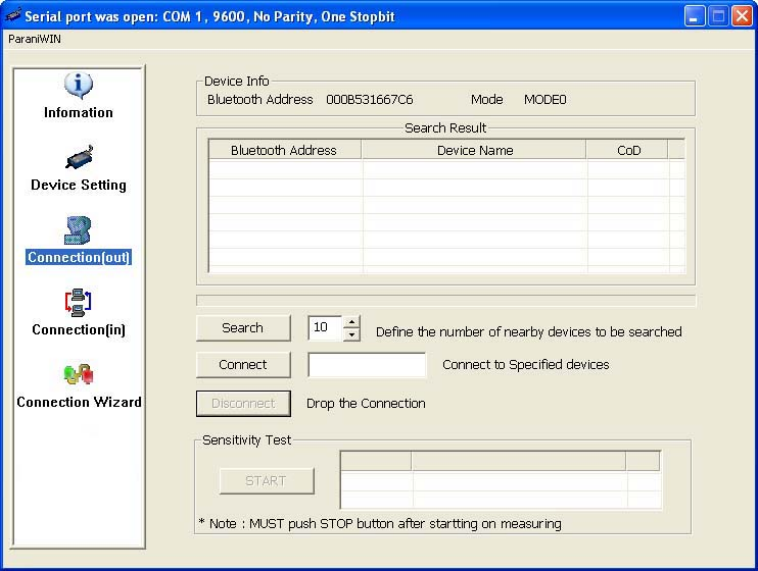Click the Bluetooth Address column header
758x571 pixels.
(x=285, y=150)
